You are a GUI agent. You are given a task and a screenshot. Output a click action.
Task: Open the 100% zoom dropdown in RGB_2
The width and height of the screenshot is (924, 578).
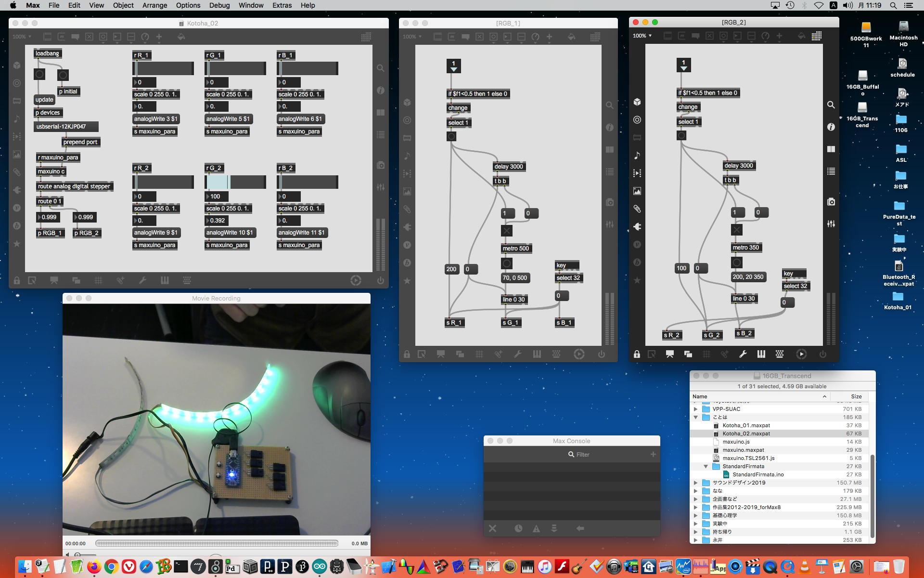point(642,36)
